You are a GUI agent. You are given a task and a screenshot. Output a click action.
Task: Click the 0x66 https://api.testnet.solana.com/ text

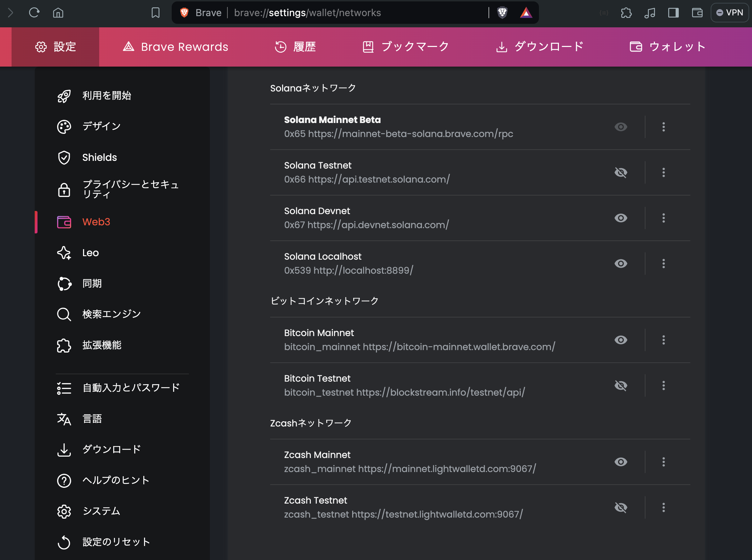[367, 179]
